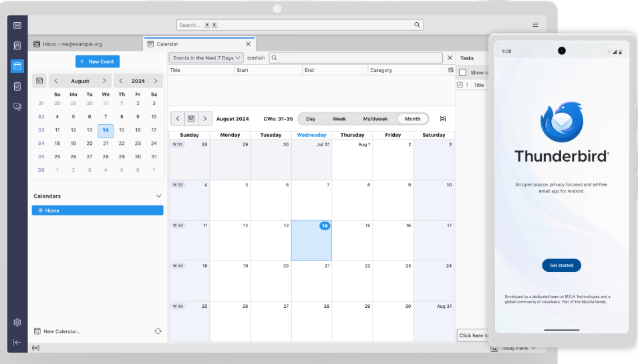Open the Mail space icon in sidebar
Screen dimensions: 638x364
(17, 25)
